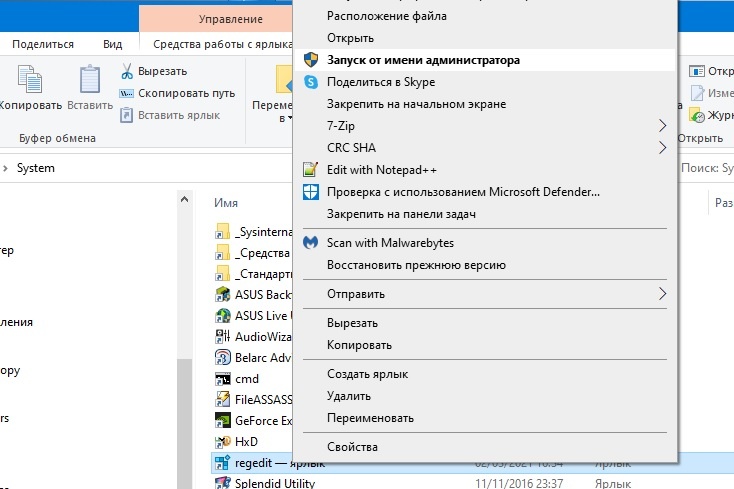Image resolution: width=734 pixels, height=489 pixels.
Task: Choose Edit with Notepad++
Action: coord(485,169)
